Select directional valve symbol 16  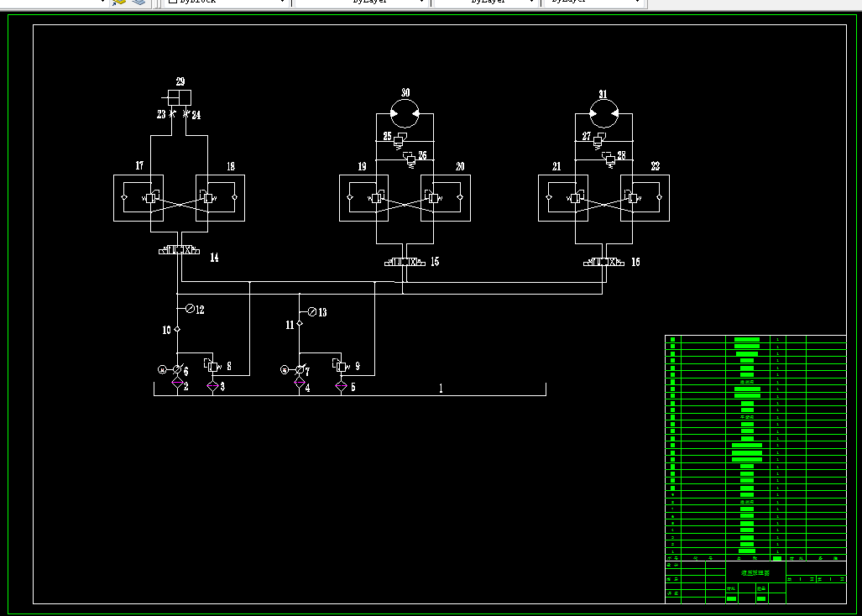coord(603,262)
